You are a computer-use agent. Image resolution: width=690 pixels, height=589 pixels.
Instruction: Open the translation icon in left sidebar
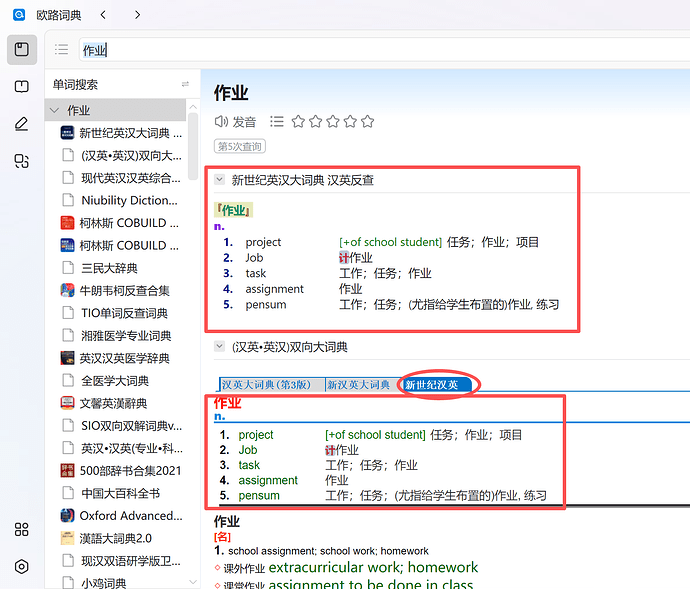pos(21,161)
